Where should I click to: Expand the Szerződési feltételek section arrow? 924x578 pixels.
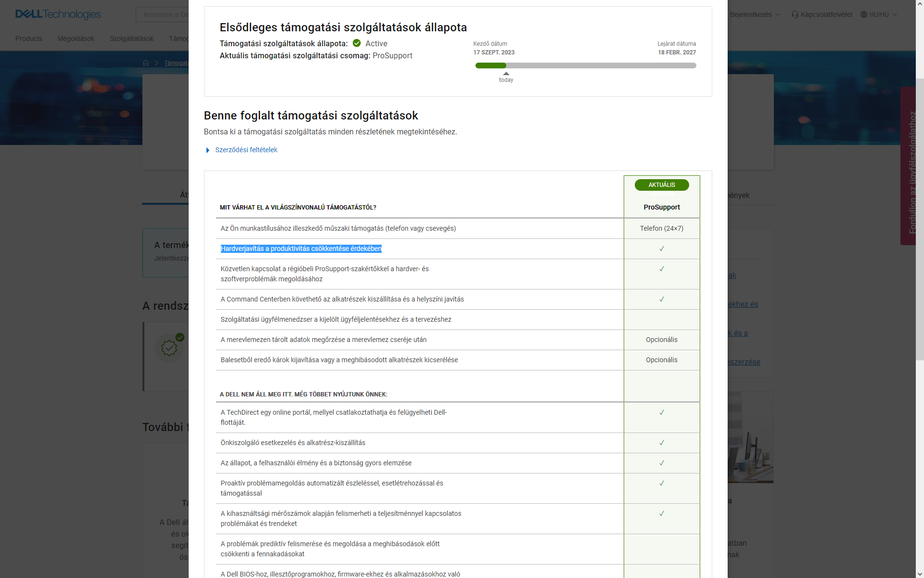coord(207,150)
